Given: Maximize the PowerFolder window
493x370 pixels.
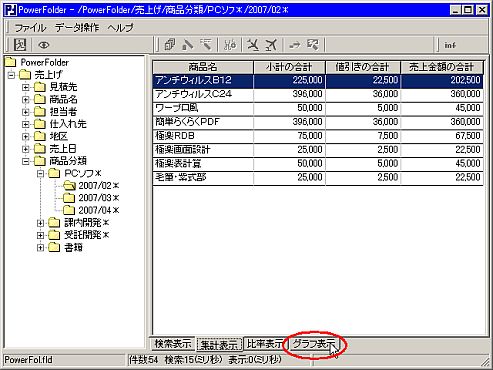Looking at the screenshot, I should coord(468,10).
